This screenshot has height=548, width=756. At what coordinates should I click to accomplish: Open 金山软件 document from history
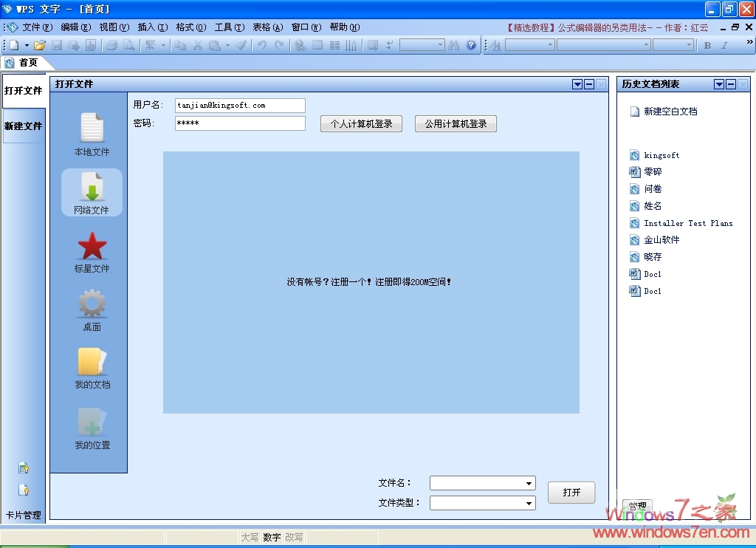click(x=655, y=240)
